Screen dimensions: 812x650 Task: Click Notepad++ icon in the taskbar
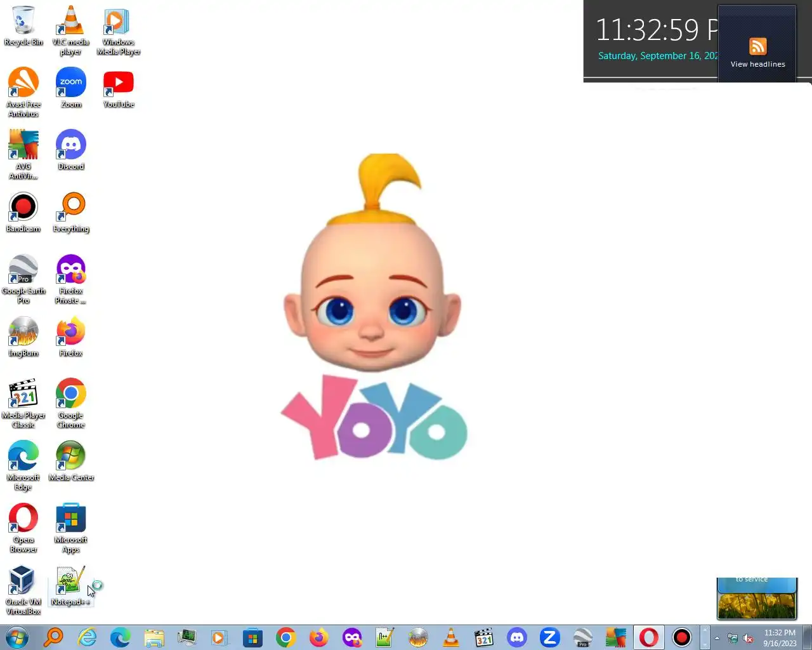click(385, 637)
